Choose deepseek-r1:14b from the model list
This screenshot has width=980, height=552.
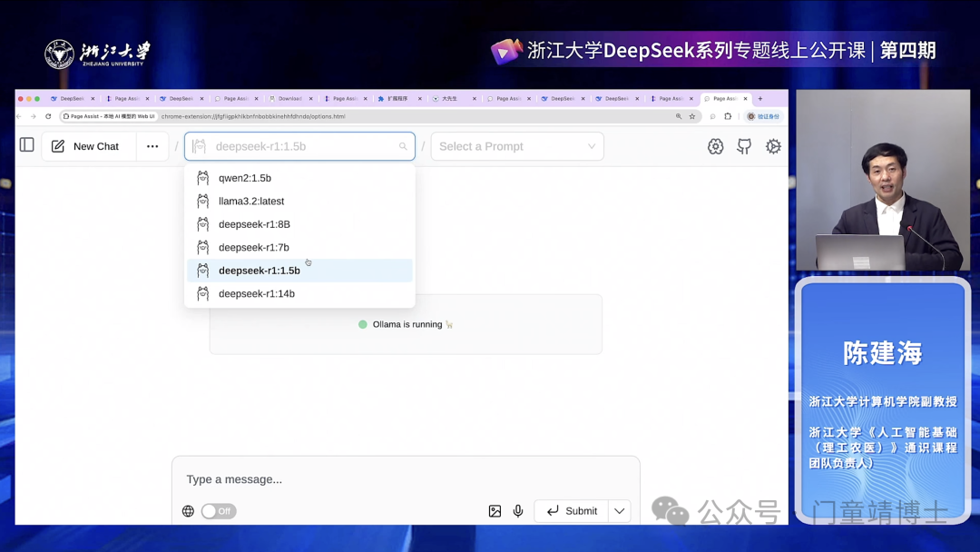pos(300,294)
